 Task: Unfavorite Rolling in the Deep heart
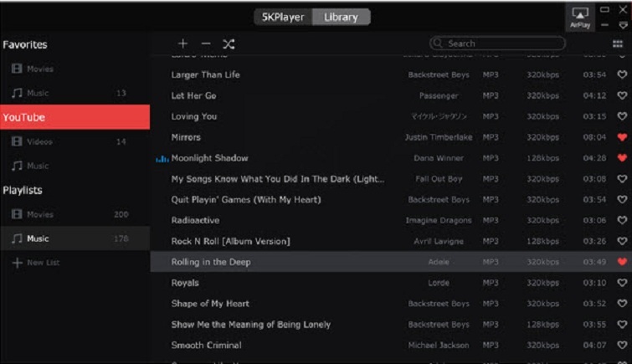pyautogui.click(x=621, y=262)
